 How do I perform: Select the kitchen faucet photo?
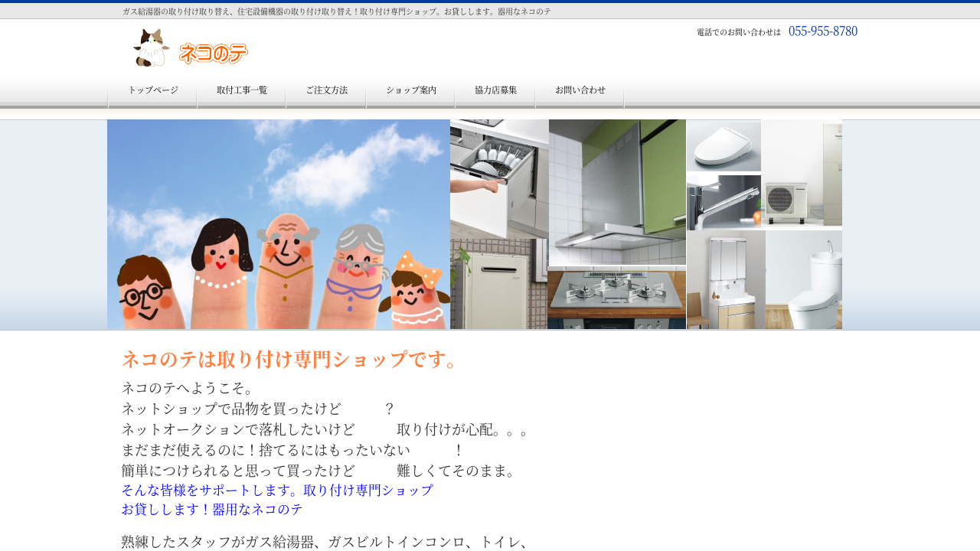click(724, 203)
